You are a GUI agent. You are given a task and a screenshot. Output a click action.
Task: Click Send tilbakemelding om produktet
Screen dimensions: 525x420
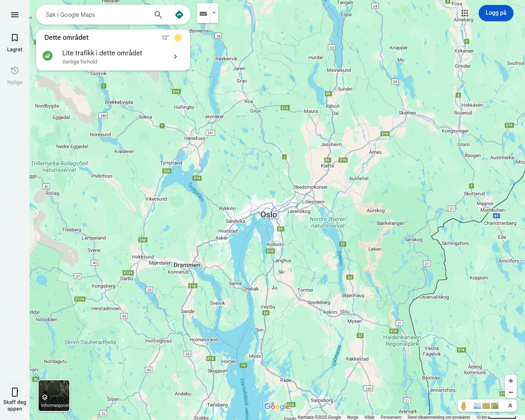(438, 417)
